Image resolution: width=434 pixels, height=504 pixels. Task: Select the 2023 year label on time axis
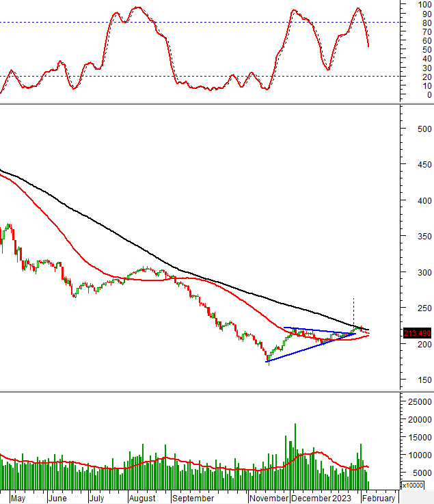coord(342,499)
